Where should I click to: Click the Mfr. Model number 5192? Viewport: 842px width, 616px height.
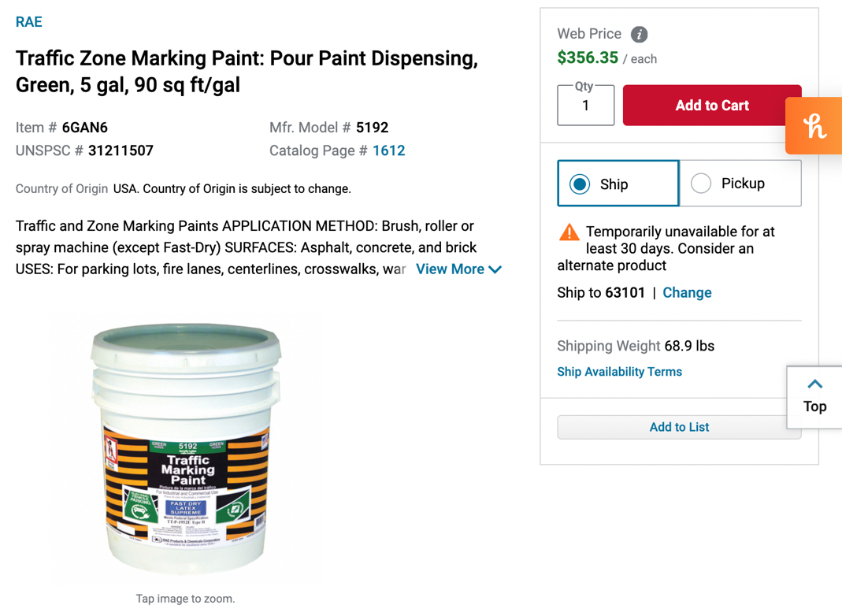click(372, 128)
